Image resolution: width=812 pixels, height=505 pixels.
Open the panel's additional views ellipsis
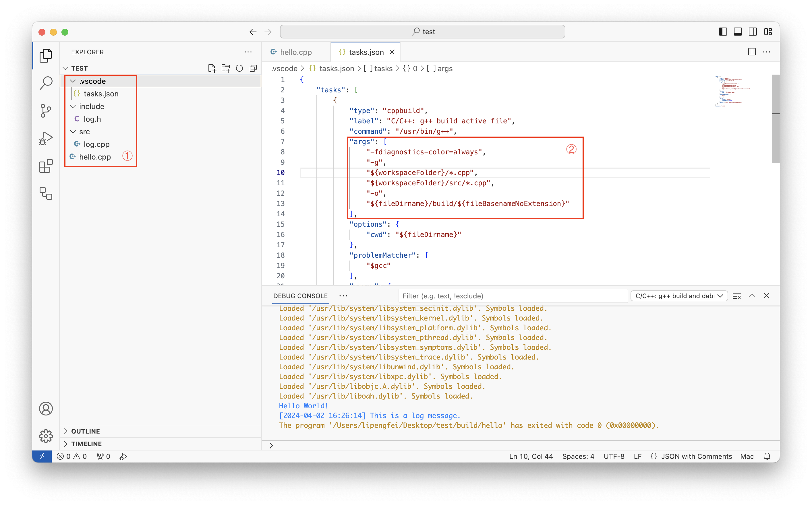[343, 296]
